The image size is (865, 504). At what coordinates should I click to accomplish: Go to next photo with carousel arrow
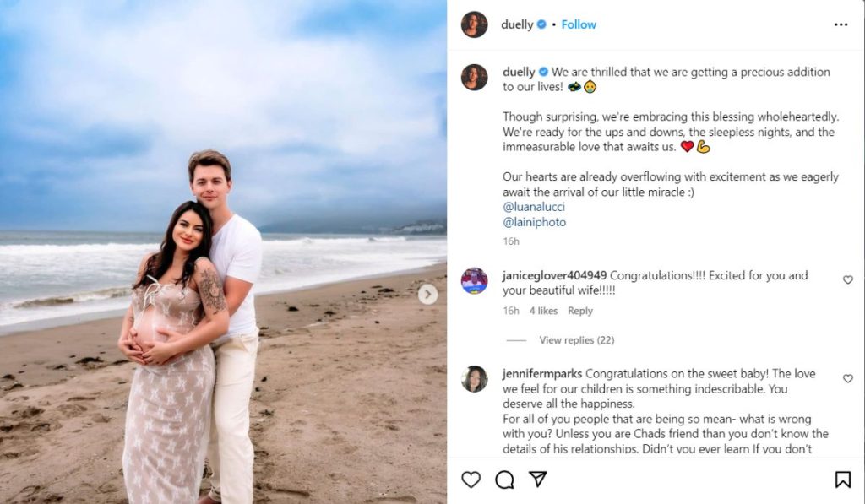tap(428, 294)
